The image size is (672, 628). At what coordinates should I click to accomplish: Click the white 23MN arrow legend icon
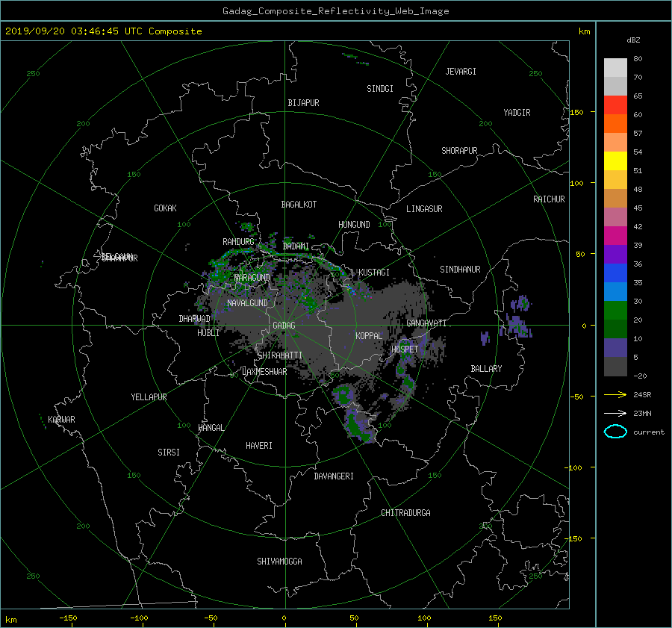pyautogui.click(x=615, y=413)
